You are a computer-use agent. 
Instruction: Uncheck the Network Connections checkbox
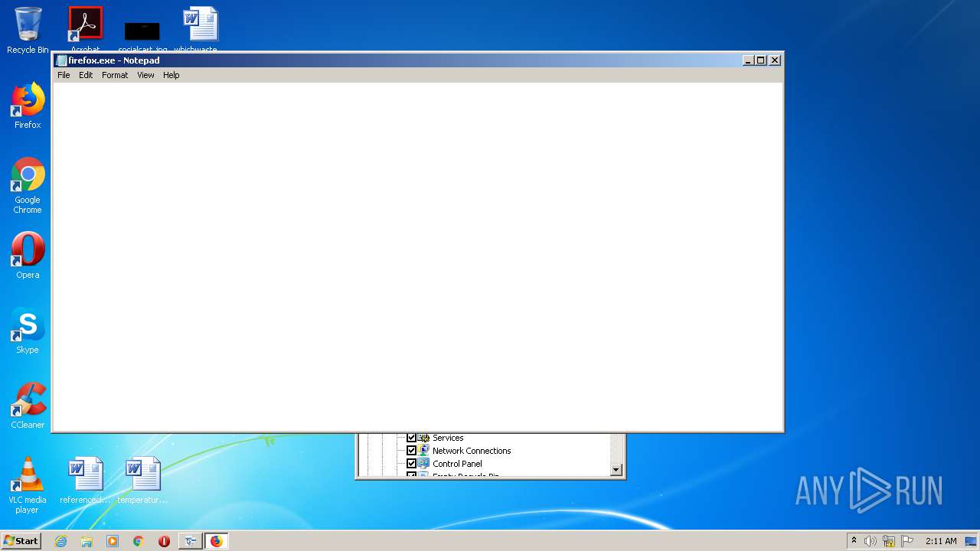coord(411,451)
